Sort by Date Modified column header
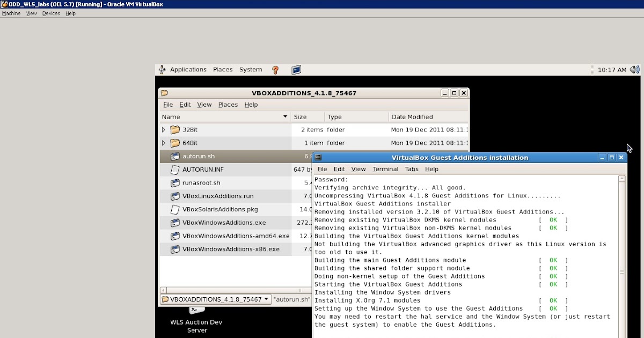The image size is (644, 338). point(429,117)
